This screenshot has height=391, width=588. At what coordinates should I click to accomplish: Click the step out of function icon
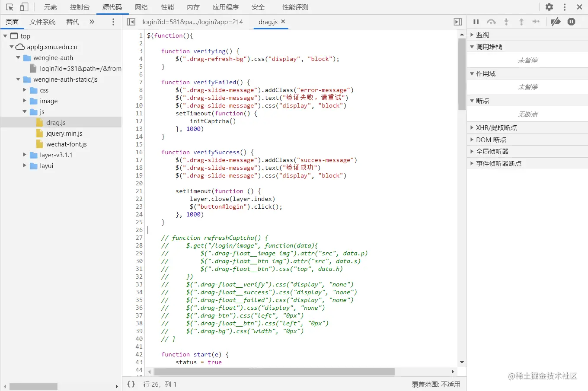521,22
